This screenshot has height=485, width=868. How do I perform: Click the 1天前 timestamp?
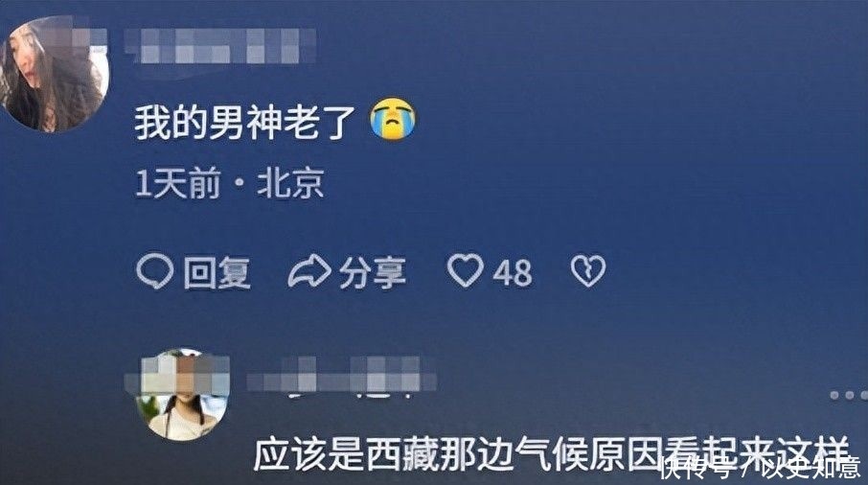pos(178,184)
